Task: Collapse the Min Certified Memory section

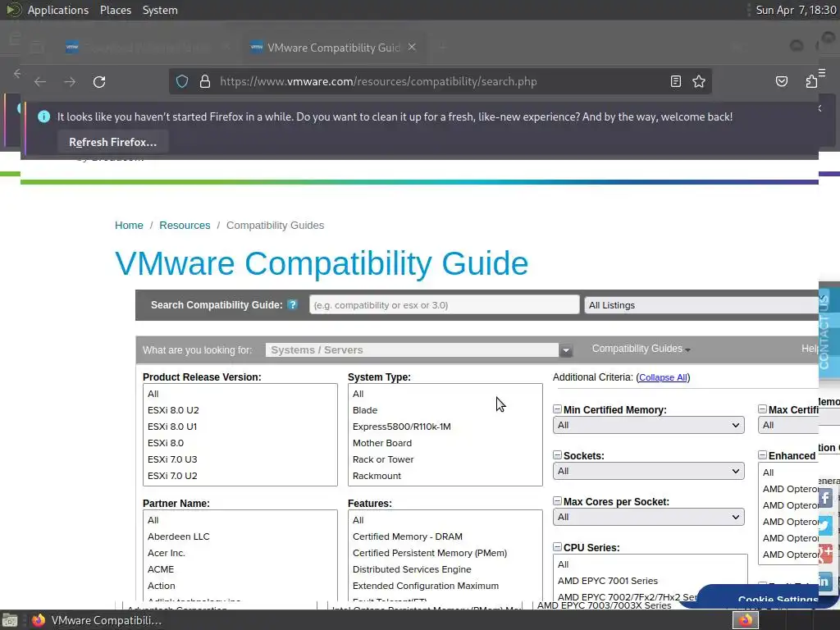Action: (557, 409)
